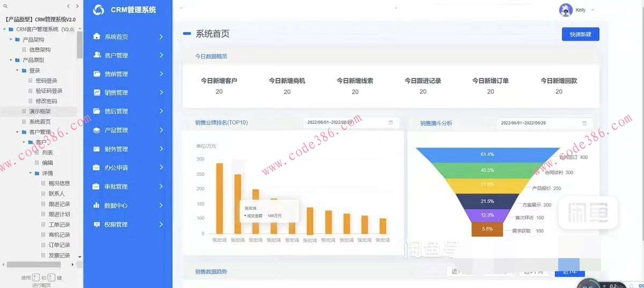Open the 系统首页 home icon in sidebar
Viewport: 644px width, 288px height.
[97, 37]
